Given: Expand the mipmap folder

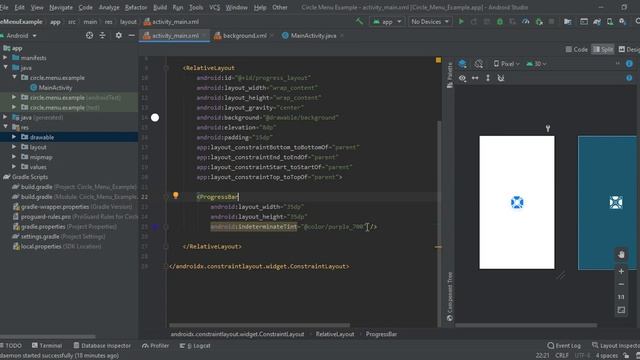Looking at the screenshot, I should coord(14,157).
